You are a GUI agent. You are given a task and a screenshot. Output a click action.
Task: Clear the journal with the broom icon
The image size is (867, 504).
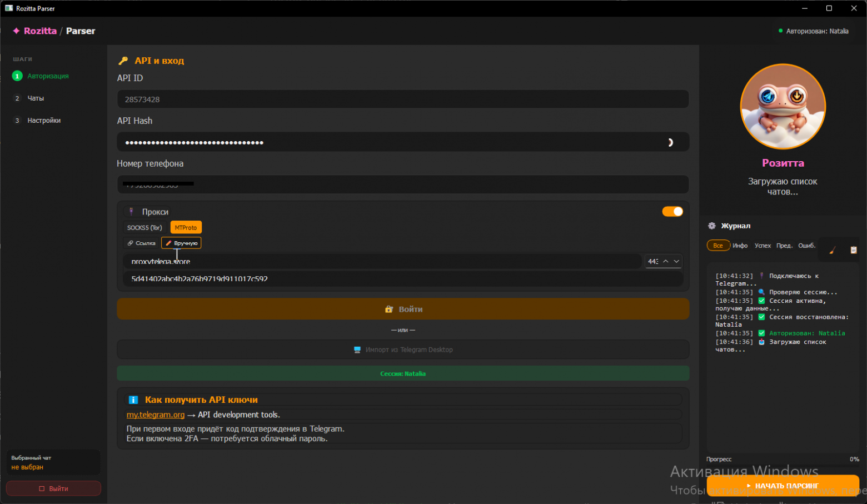(x=832, y=250)
